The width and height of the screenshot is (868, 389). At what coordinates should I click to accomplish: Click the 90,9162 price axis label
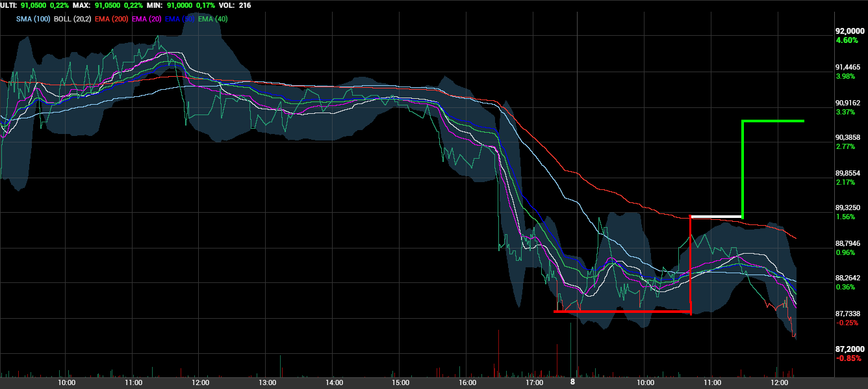(849, 103)
